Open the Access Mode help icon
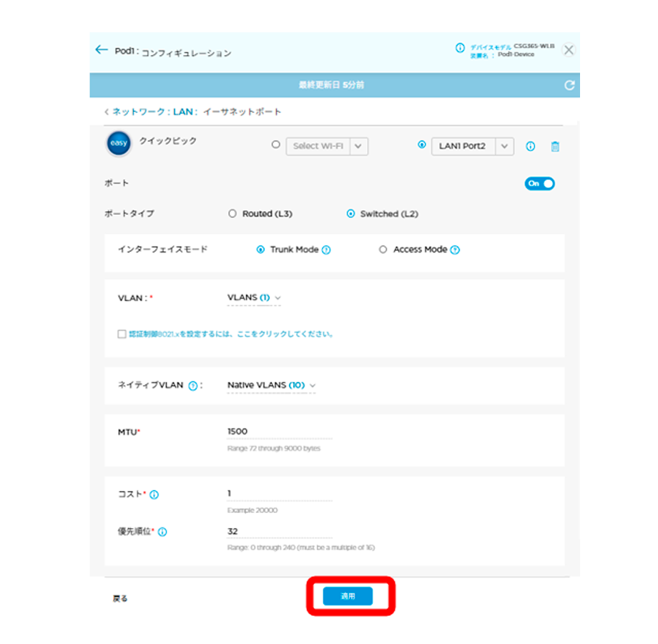This screenshot has height=644, width=658. click(456, 250)
